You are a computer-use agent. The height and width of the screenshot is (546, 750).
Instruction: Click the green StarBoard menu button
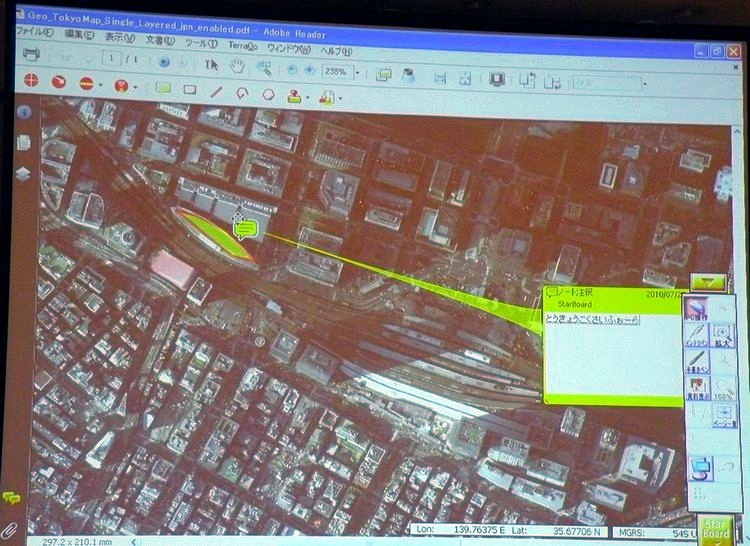[x=716, y=530]
